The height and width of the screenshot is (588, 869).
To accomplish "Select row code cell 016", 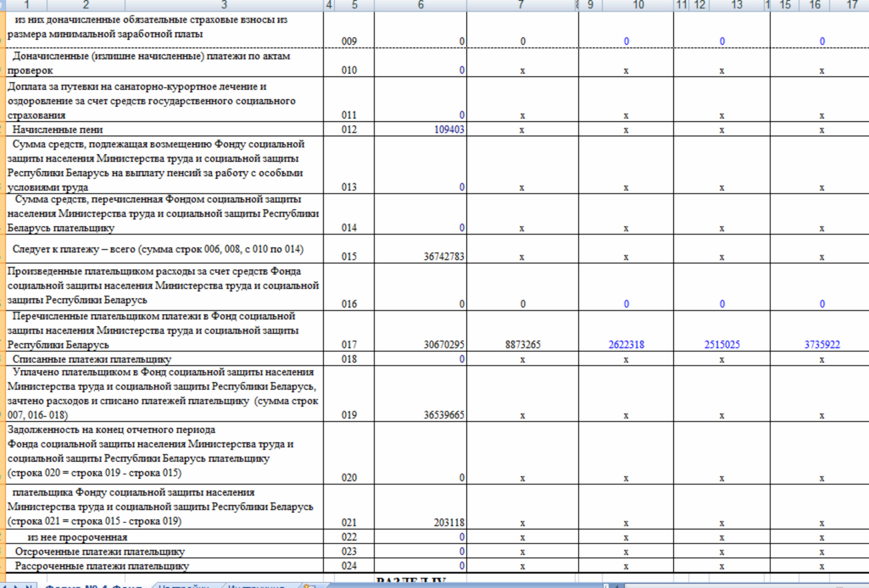I will 349,287.
